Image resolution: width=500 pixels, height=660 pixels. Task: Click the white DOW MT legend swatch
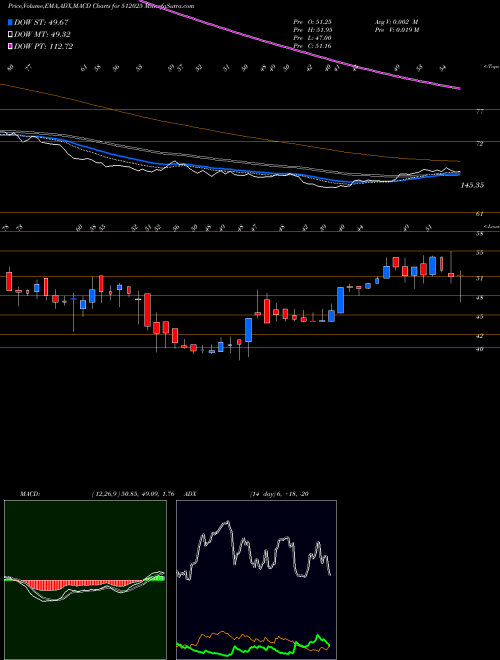(10, 35)
